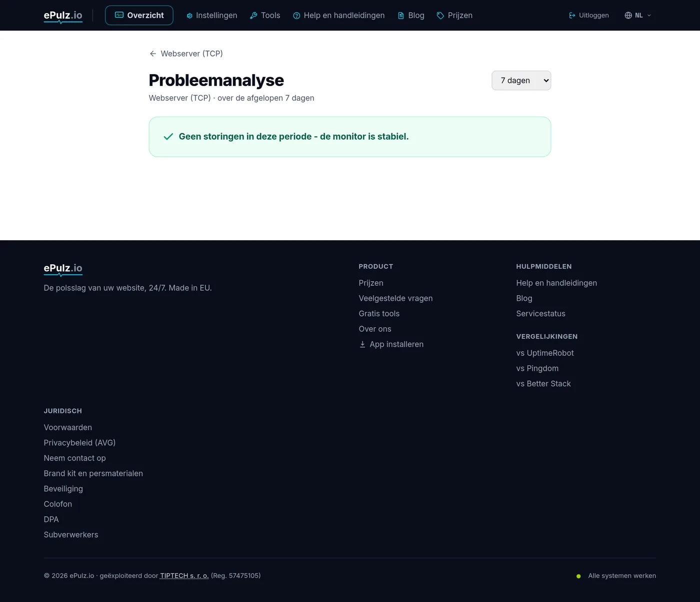Click the globe language icon
This screenshot has width=700, height=602.
coord(628,16)
